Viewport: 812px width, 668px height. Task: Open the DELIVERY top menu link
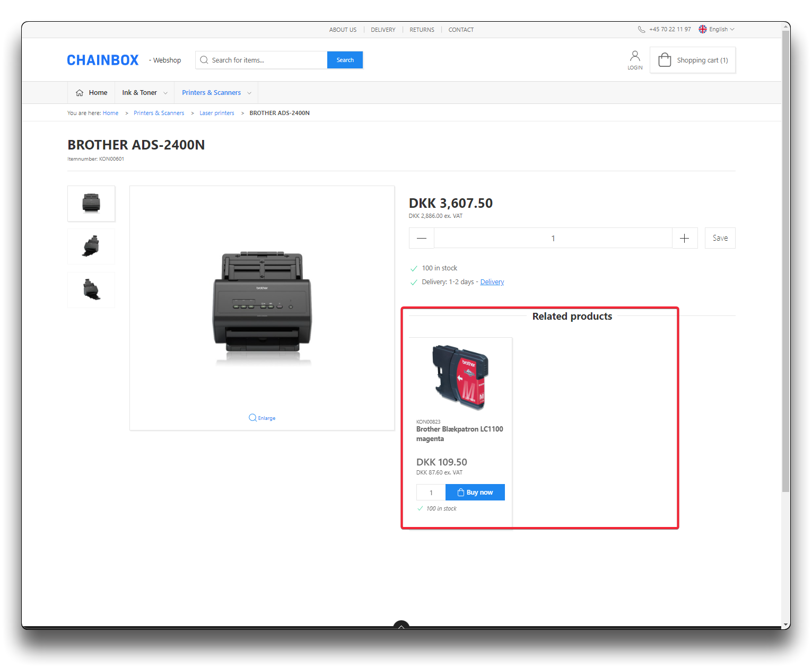coord(383,30)
